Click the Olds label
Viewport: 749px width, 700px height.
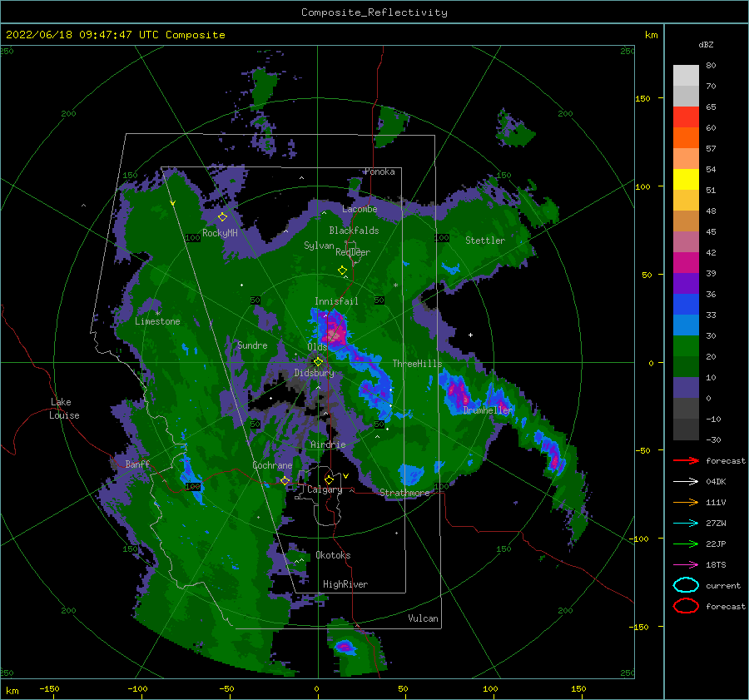(317, 347)
